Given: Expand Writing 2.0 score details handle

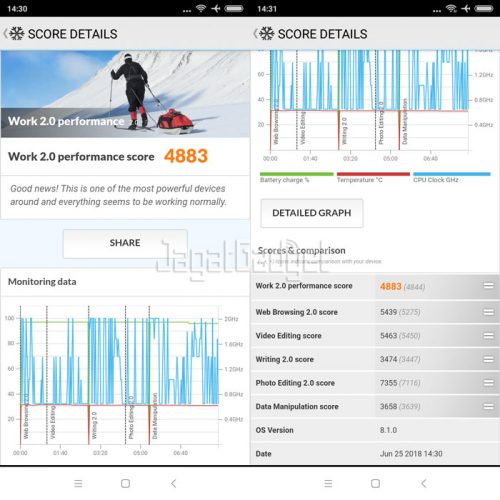Looking at the screenshot, I should [489, 359].
